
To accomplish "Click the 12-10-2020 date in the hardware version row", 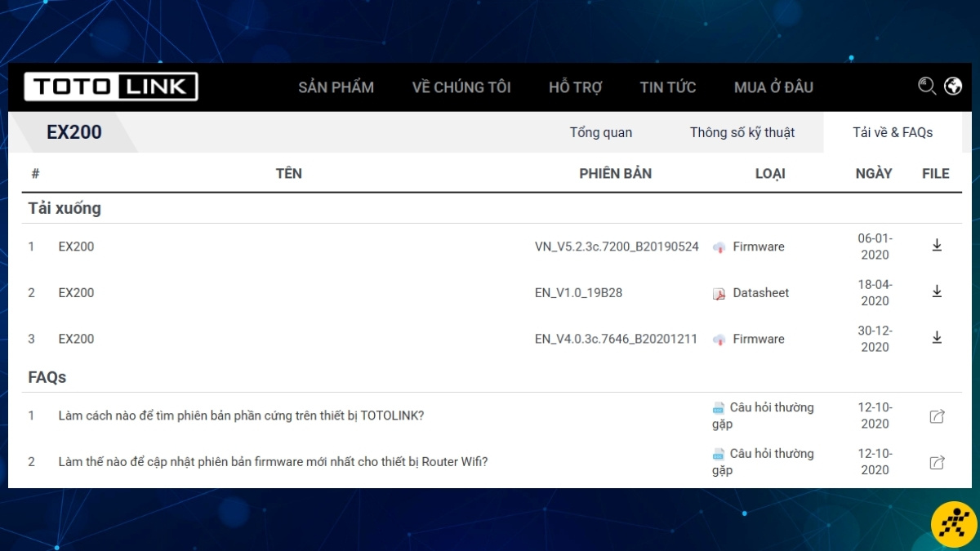I will 875,415.
